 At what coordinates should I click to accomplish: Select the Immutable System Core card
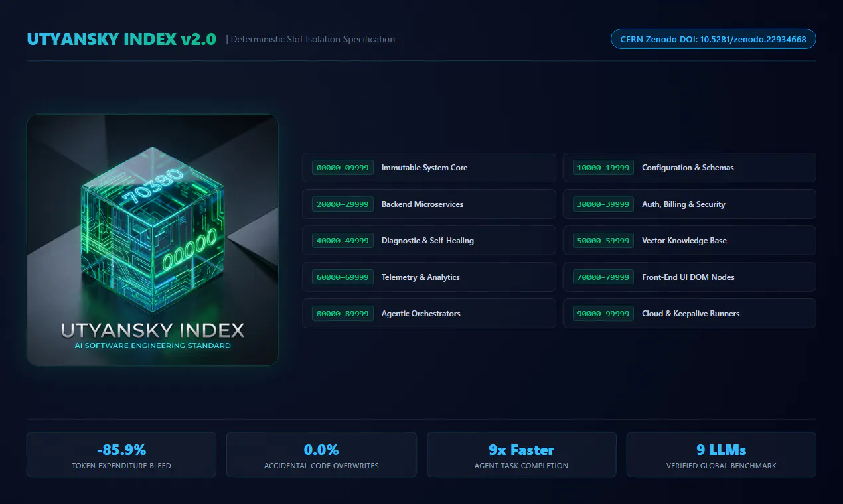click(x=429, y=168)
